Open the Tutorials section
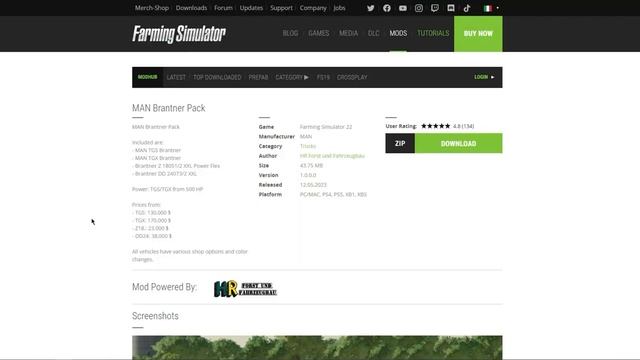The image size is (640, 360). 433,33
